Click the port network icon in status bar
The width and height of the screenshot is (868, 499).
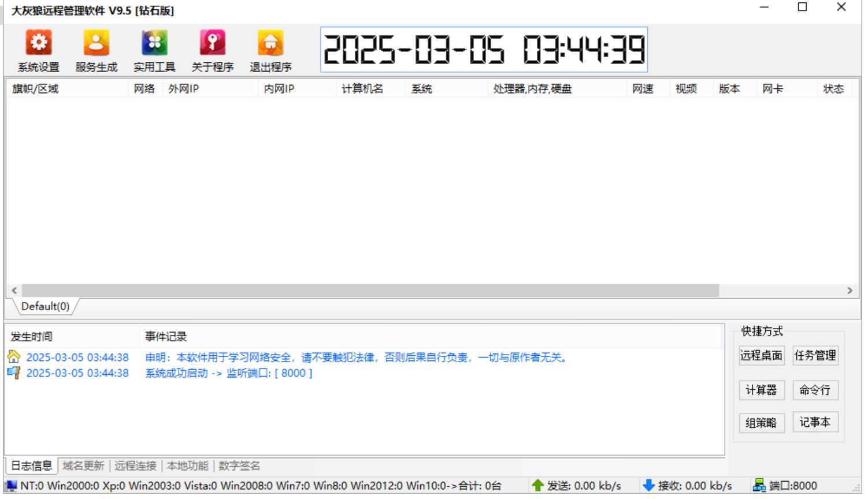point(759,486)
